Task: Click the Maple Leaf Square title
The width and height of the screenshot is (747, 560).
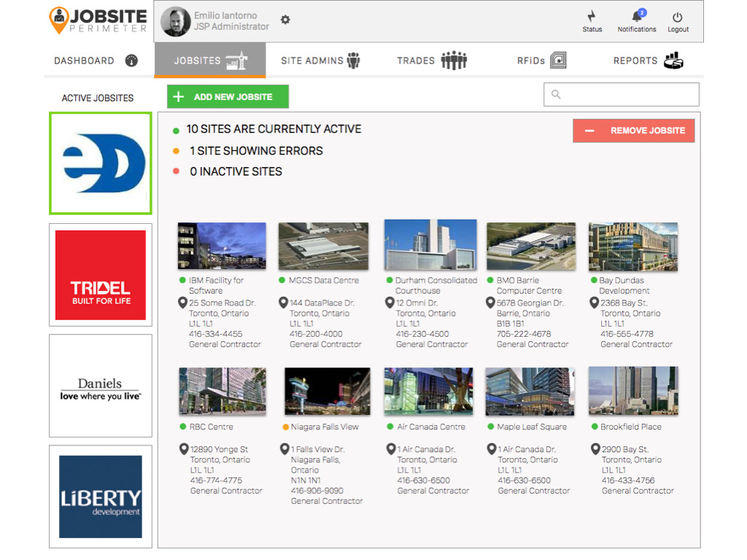Action: tap(532, 427)
